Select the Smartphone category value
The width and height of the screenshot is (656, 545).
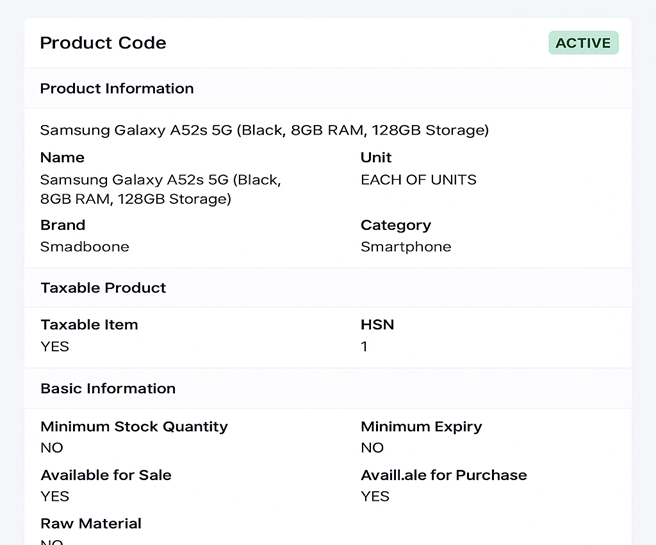[x=406, y=247]
